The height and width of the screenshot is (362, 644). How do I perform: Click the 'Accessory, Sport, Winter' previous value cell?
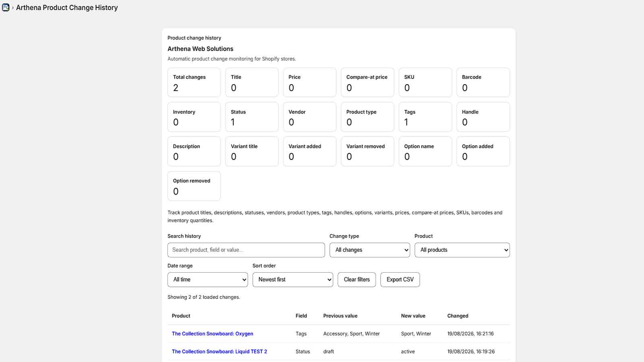pyautogui.click(x=351, y=334)
